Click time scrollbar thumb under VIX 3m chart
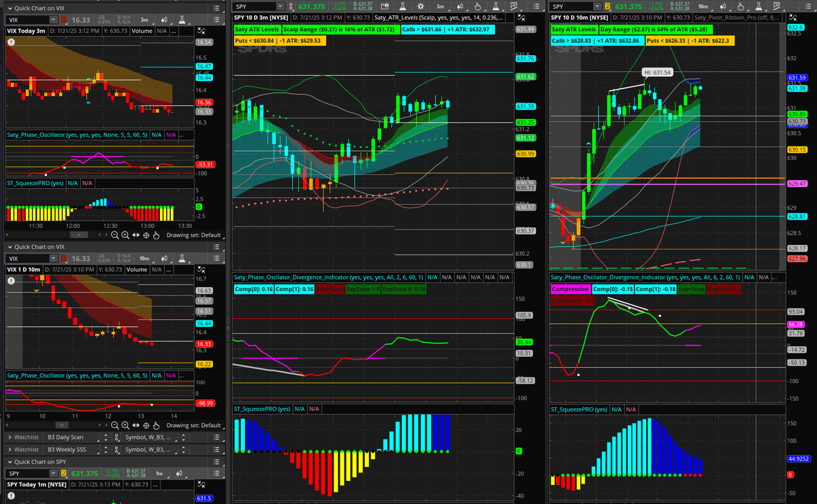Screen dimensions: 817x504 click(x=79, y=235)
